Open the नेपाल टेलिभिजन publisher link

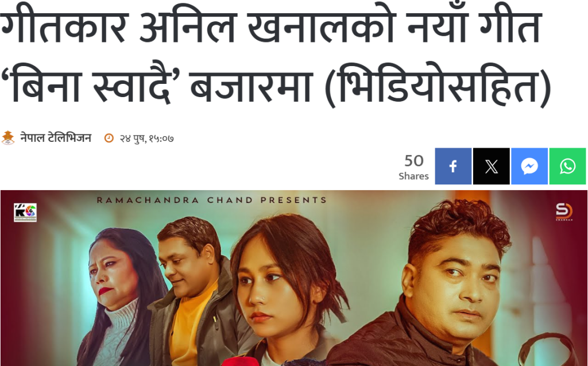(56, 138)
